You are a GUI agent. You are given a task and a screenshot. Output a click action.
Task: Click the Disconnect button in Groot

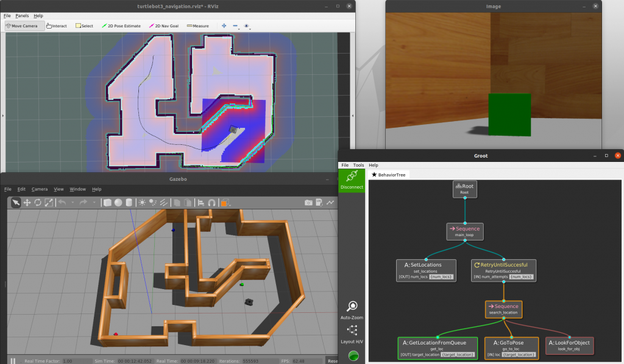(352, 181)
